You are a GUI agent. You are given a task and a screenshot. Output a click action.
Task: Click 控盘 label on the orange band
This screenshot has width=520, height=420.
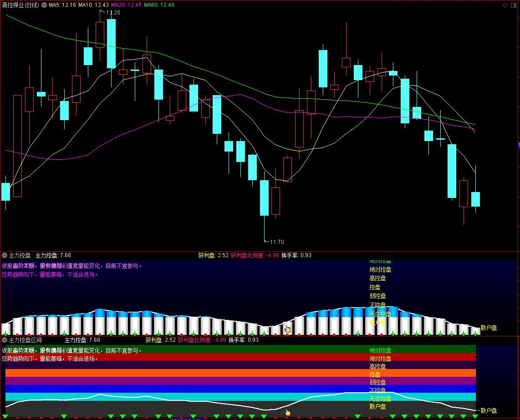click(x=375, y=374)
